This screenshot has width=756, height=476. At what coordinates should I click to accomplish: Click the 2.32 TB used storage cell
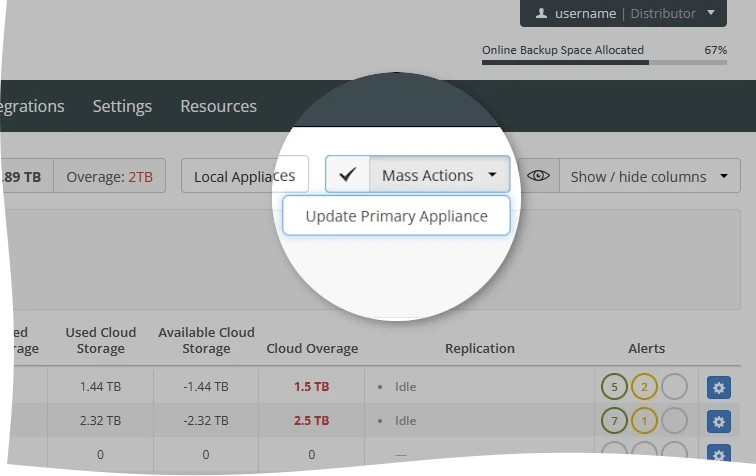[x=100, y=421]
